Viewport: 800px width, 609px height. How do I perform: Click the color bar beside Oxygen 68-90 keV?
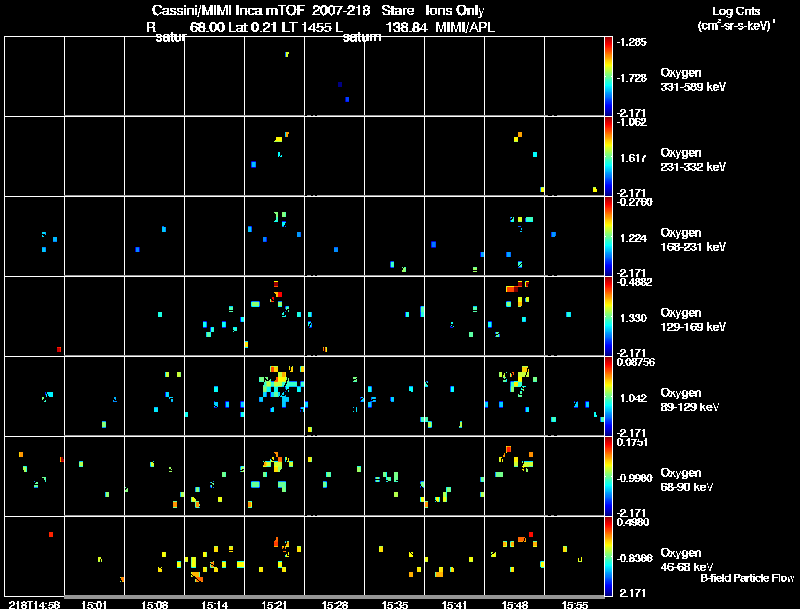point(608,477)
